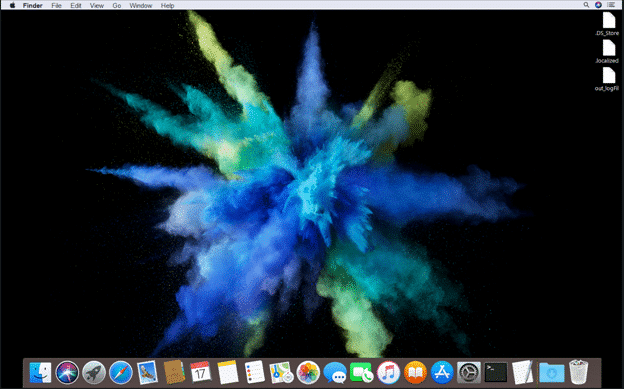Launch FaceTime from the Dock

pos(361,373)
